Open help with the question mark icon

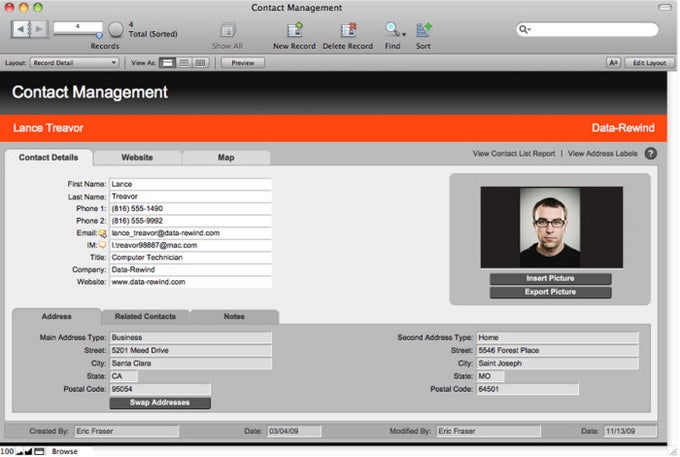pos(650,154)
